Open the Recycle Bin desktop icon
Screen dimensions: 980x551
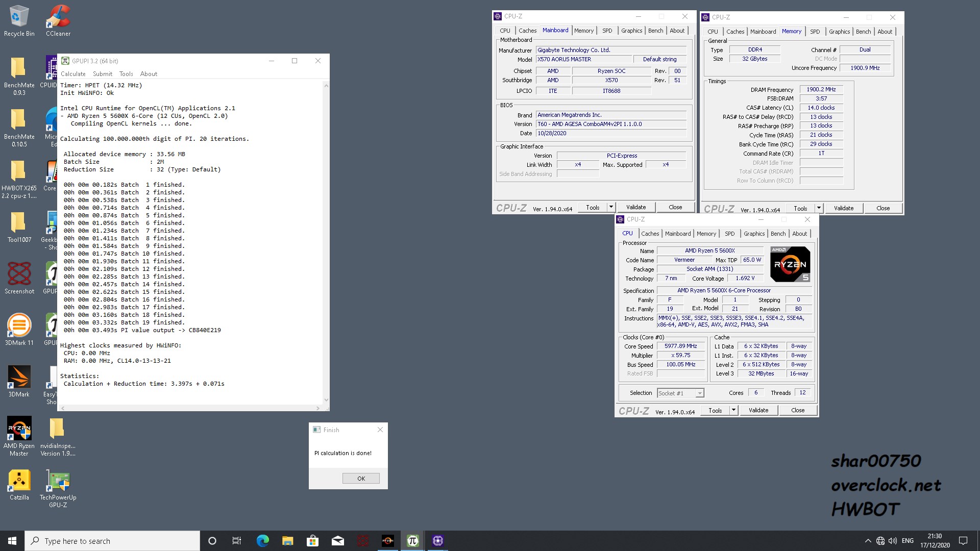(x=19, y=20)
